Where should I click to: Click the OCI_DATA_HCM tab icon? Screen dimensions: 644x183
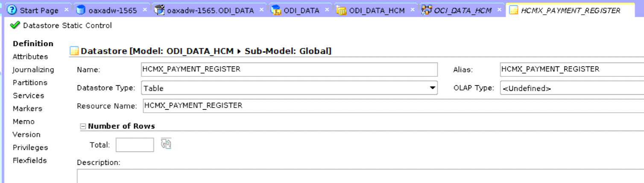click(426, 10)
